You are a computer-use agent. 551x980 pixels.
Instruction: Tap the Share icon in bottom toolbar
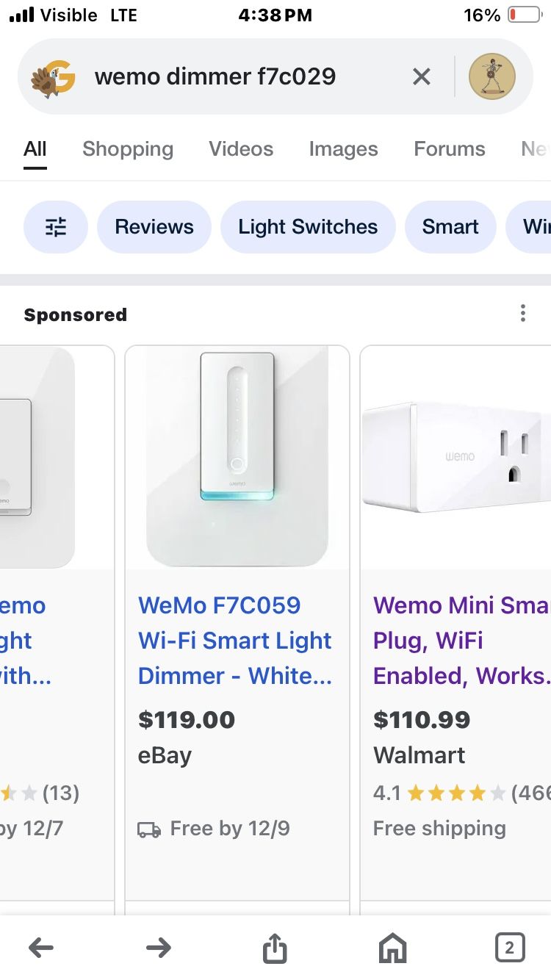[x=275, y=948]
